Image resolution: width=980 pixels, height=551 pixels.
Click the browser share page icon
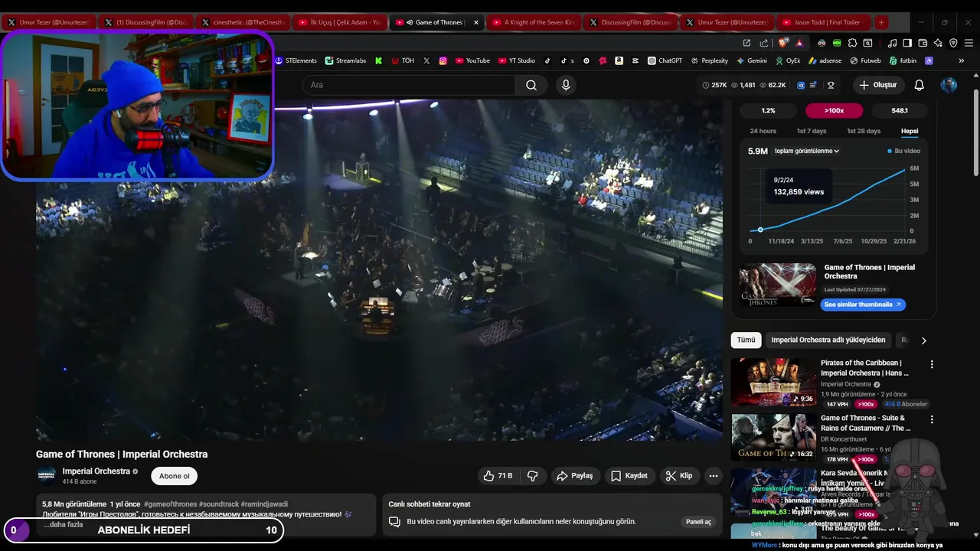tap(763, 43)
